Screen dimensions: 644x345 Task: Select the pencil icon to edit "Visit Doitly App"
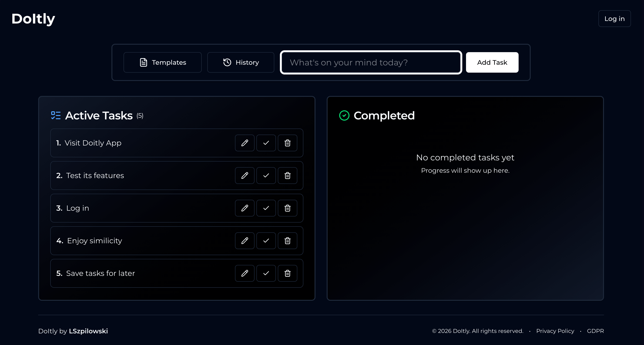[245, 143]
